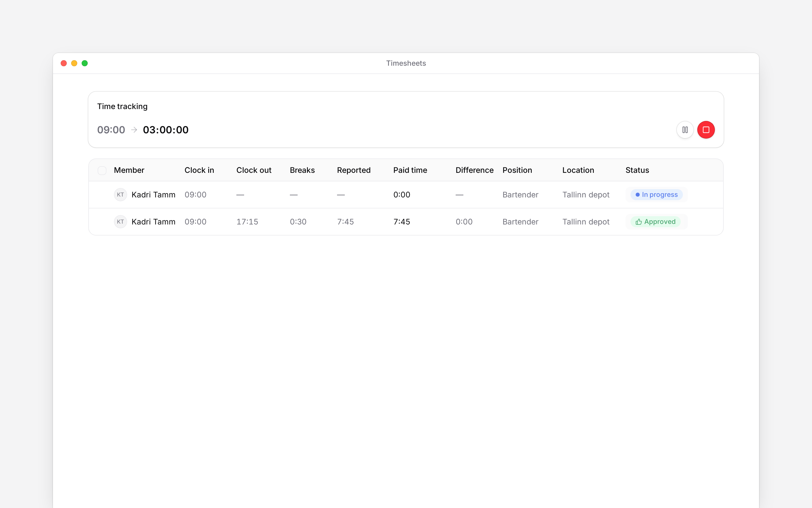The width and height of the screenshot is (812, 508).
Task: Click the Paid time column header
Action: click(x=410, y=170)
